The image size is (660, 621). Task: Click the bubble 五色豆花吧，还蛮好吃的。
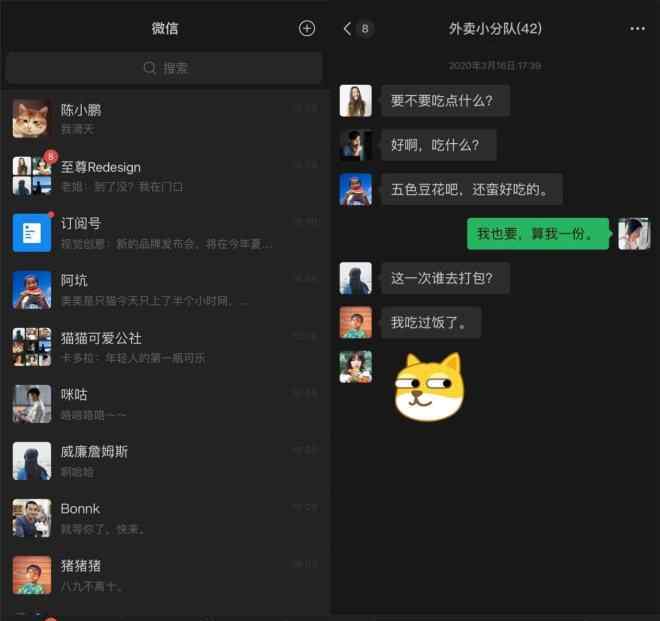472,189
